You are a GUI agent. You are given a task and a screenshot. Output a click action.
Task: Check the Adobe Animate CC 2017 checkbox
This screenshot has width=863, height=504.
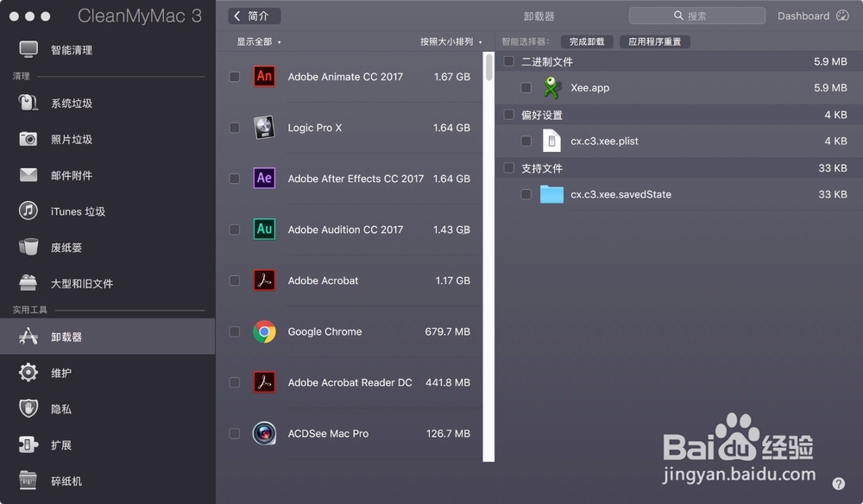[235, 77]
